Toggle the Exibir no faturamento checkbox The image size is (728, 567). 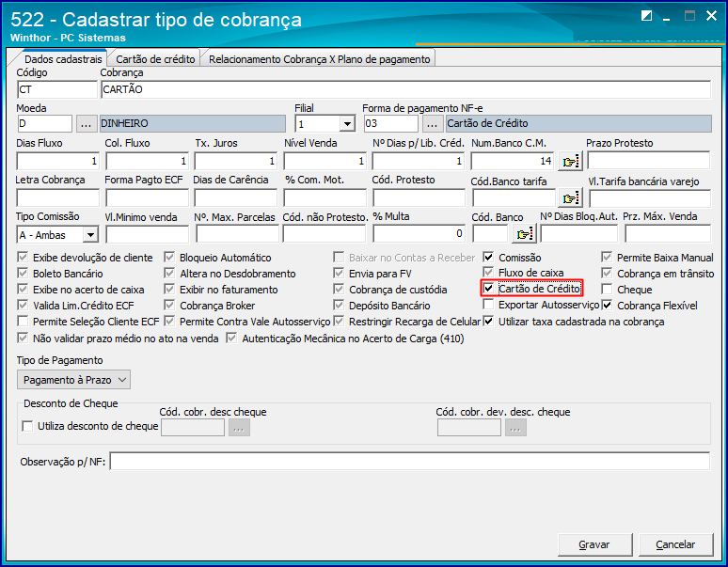169,289
